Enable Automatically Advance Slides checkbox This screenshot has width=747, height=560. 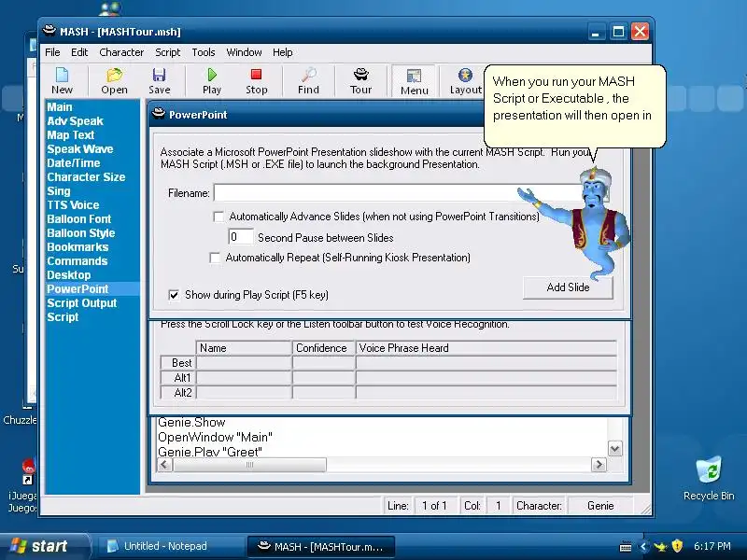[218, 217]
